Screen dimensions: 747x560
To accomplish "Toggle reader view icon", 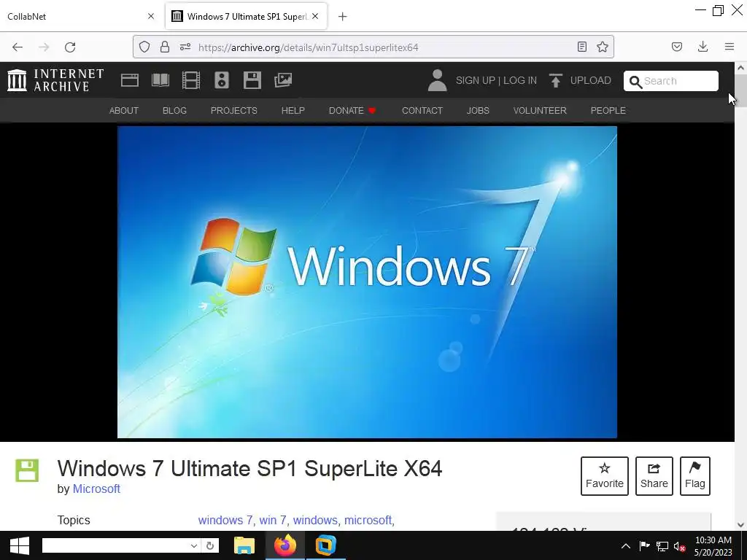I will point(581,47).
